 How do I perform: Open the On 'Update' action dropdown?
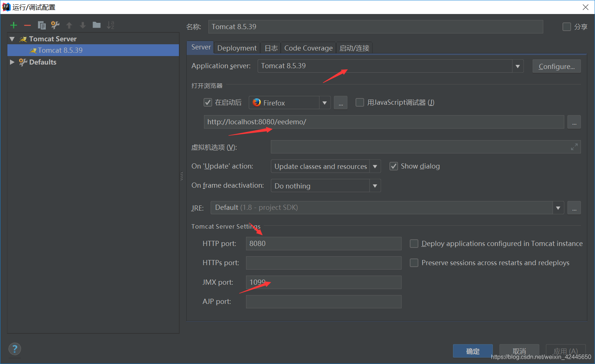[375, 166]
